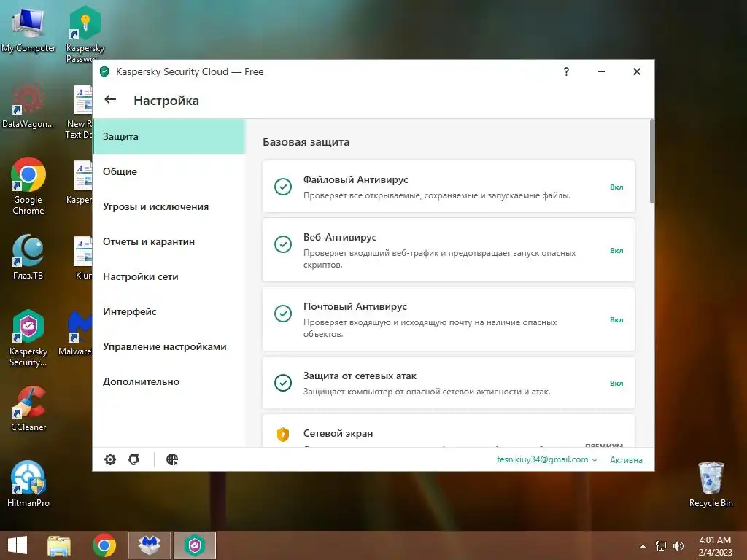The image size is (747, 560).
Task: Open Файловый Антивирус settings title
Action: click(x=355, y=179)
